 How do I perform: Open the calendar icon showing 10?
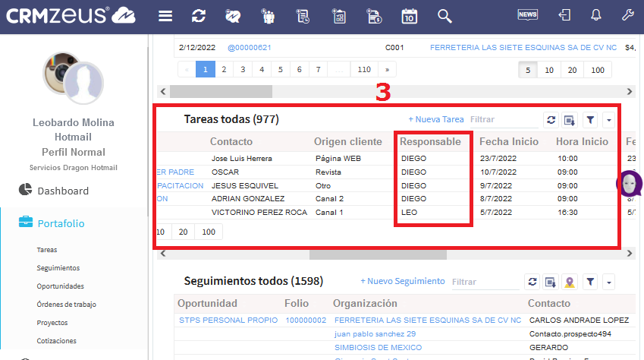[409, 16]
